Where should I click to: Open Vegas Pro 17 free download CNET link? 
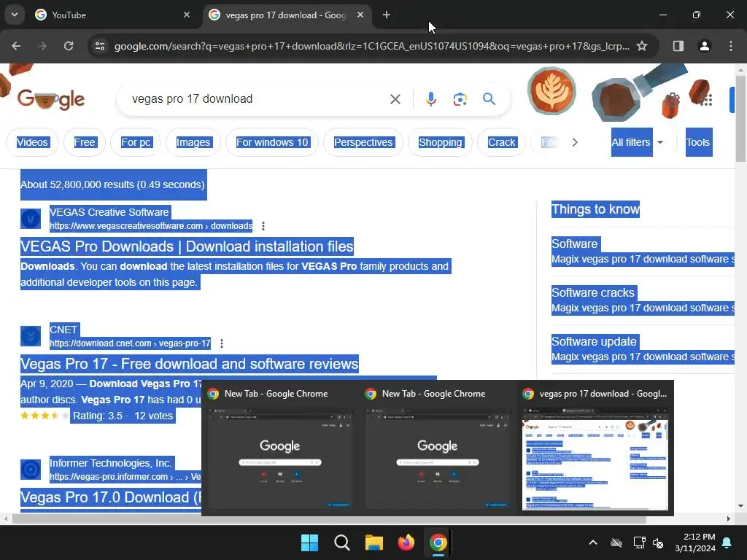(x=189, y=365)
